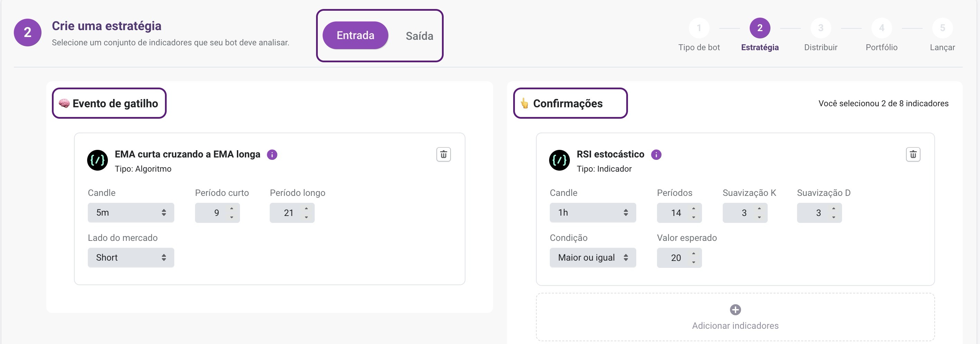Viewport: 980px width, 344px height.
Task: Click the EMA algorithm code icon
Action: [x=98, y=160]
